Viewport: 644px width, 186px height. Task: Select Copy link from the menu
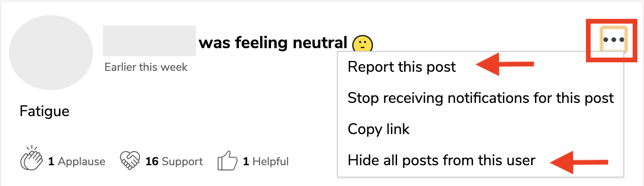(379, 129)
